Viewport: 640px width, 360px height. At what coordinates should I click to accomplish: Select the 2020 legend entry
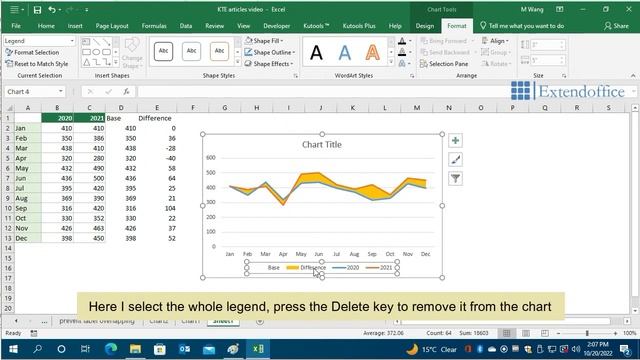point(346,267)
